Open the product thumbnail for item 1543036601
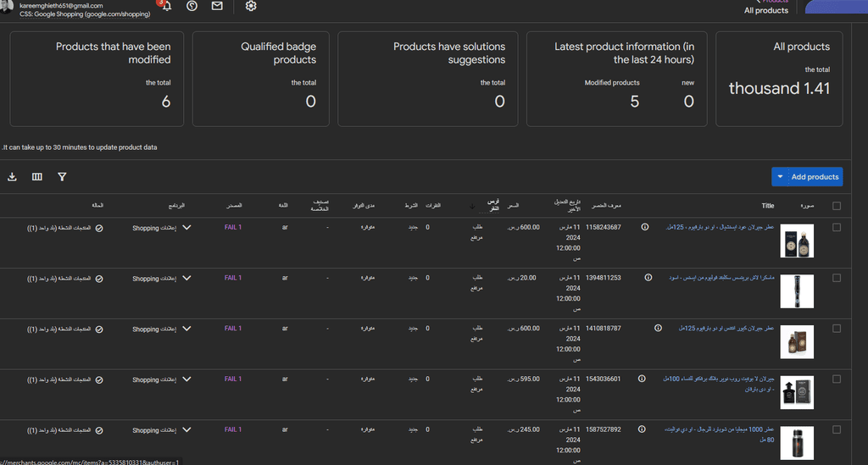 pyautogui.click(x=797, y=392)
